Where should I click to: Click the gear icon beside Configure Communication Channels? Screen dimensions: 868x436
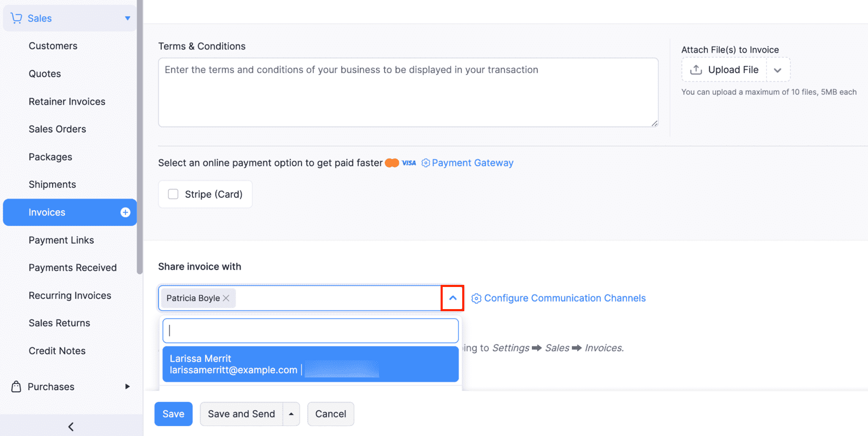[476, 298]
